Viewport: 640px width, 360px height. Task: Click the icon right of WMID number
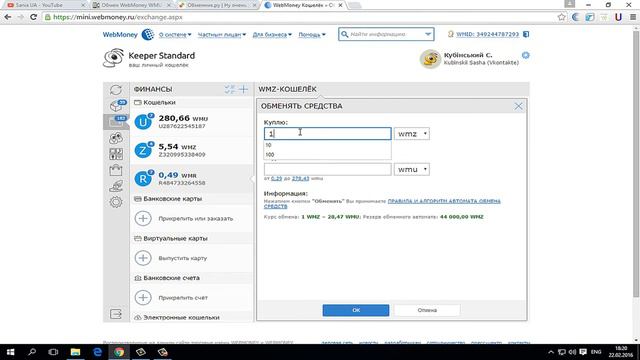[526, 34]
